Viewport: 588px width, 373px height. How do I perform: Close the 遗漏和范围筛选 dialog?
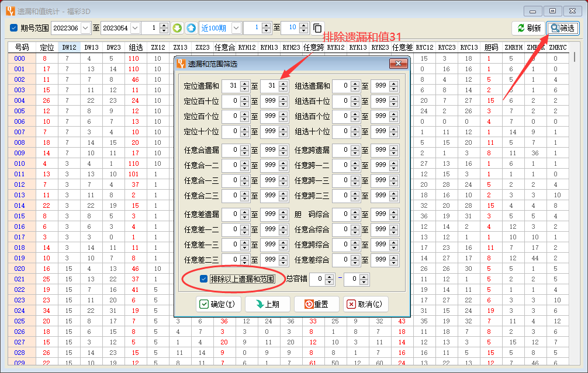pos(398,64)
